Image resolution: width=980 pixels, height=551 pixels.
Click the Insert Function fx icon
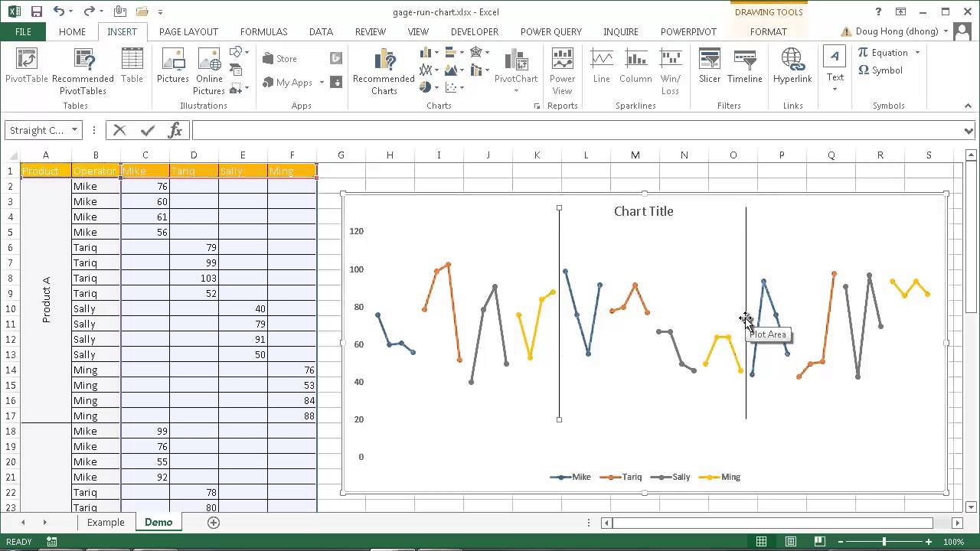click(x=175, y=130)
